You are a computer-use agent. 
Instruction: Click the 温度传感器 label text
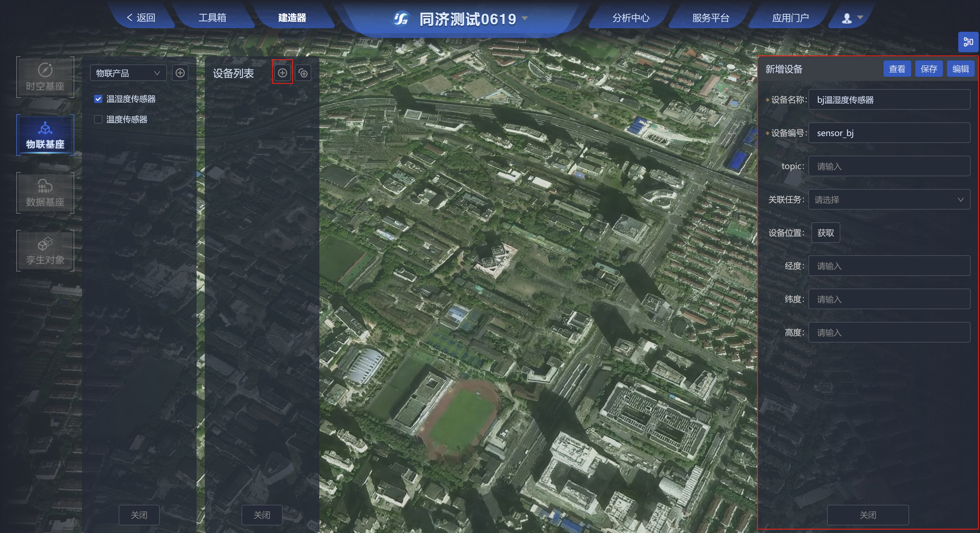[x=127, y=120]
